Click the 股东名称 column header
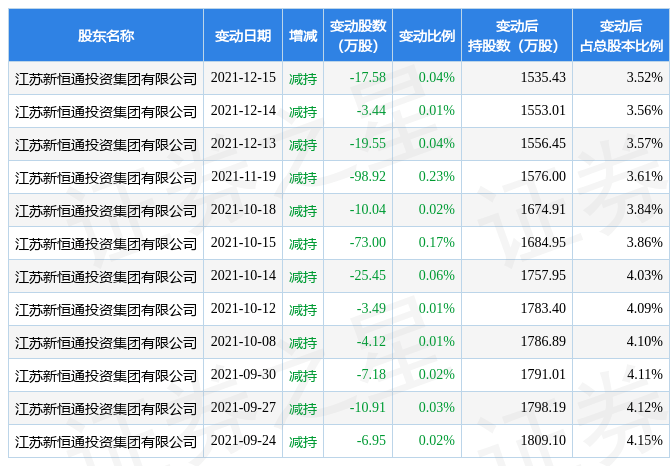This screenshot has height=466, width=670. tap(106, 35)
